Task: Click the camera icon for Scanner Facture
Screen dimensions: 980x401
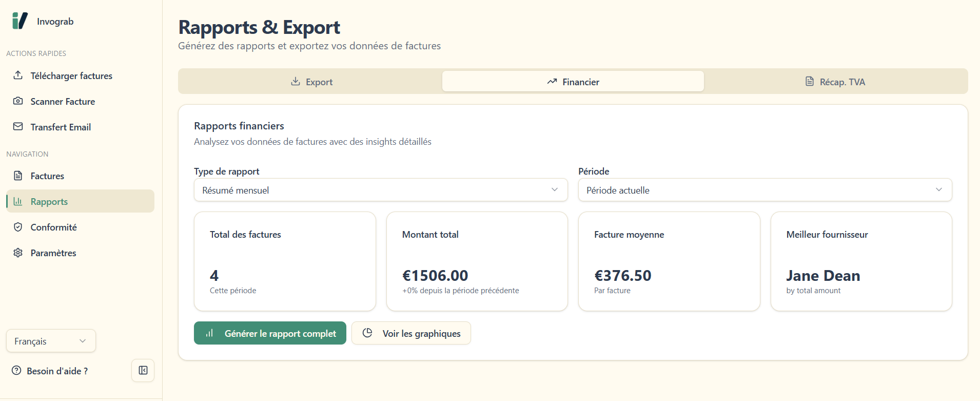Action: pos(18,101)
